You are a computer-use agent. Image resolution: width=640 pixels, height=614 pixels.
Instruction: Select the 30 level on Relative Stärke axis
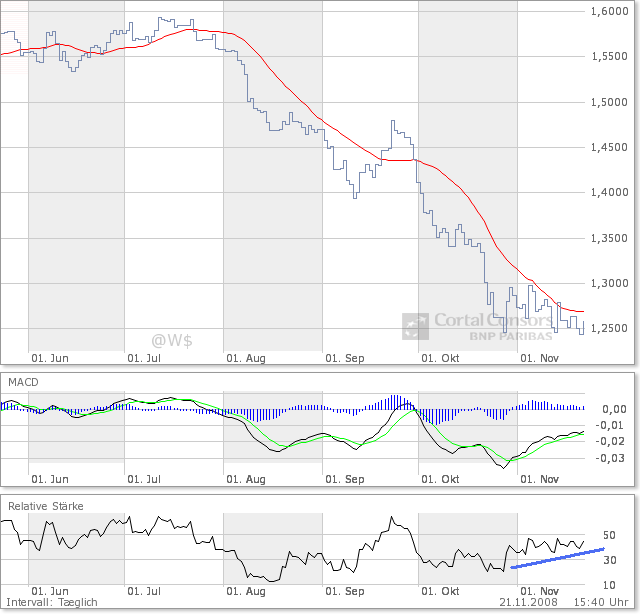[x=609, y=560]
